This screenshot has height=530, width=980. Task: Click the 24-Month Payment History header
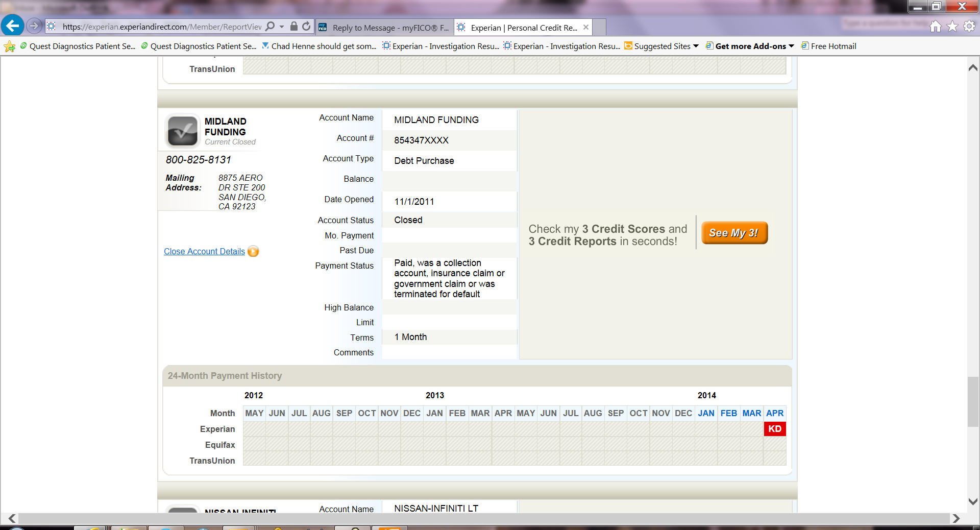[x=225, y=376]
